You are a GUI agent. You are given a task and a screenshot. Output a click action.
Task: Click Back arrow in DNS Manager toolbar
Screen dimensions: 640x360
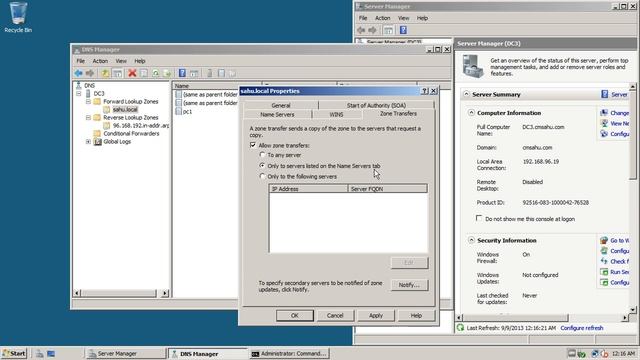[x=78, y=73]
